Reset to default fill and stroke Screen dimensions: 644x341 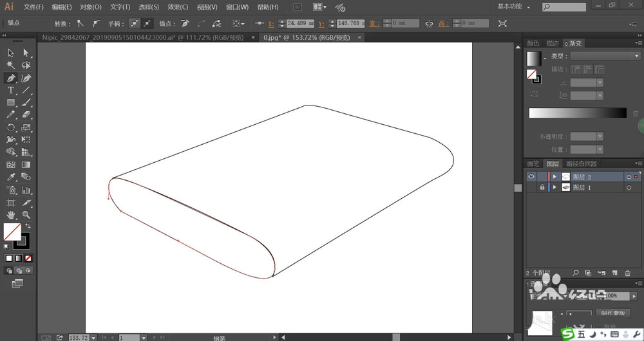(x=6, y=246)
